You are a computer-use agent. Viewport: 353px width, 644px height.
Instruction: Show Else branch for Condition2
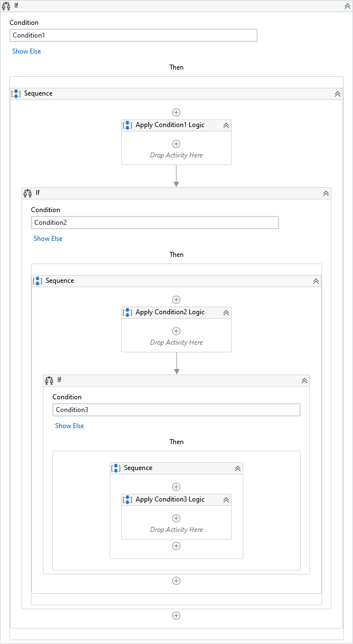pos(48,239)
